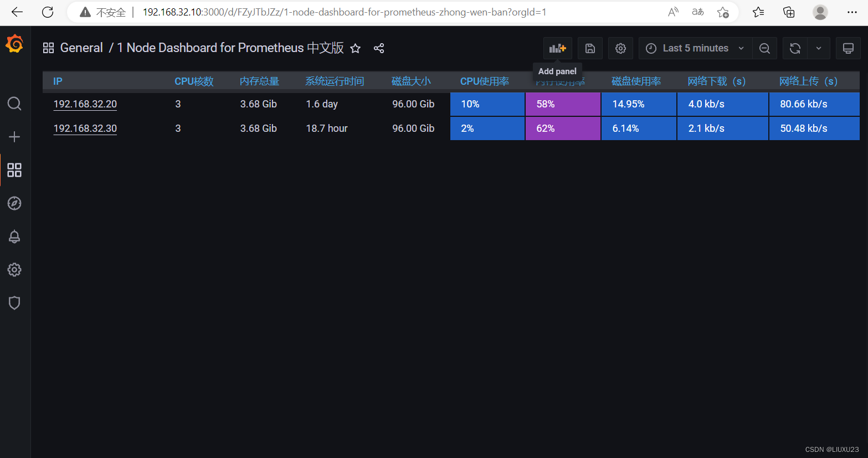Go back using the browser arrow
Viewport: 868px width, 458px height.
(x=17, y=12)
